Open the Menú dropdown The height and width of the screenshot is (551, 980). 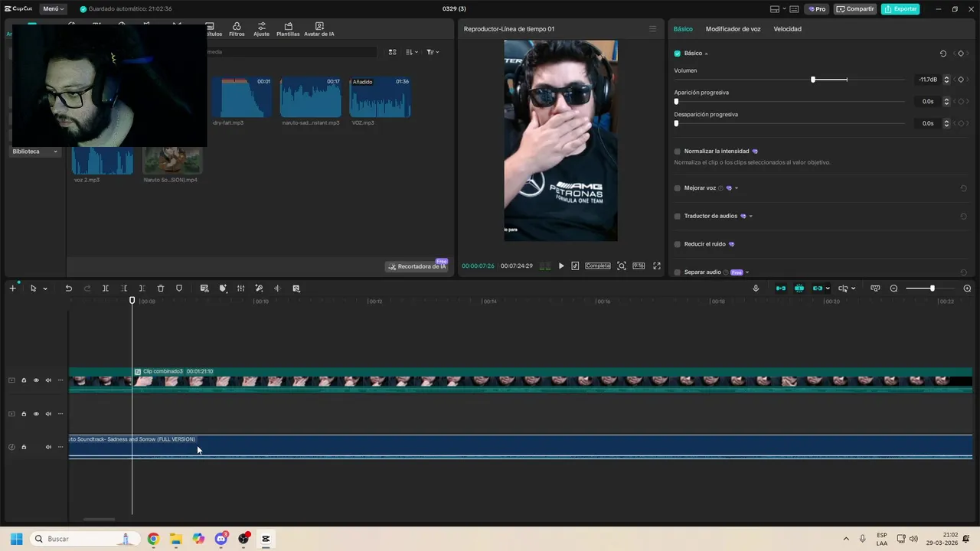click(53, 9)
